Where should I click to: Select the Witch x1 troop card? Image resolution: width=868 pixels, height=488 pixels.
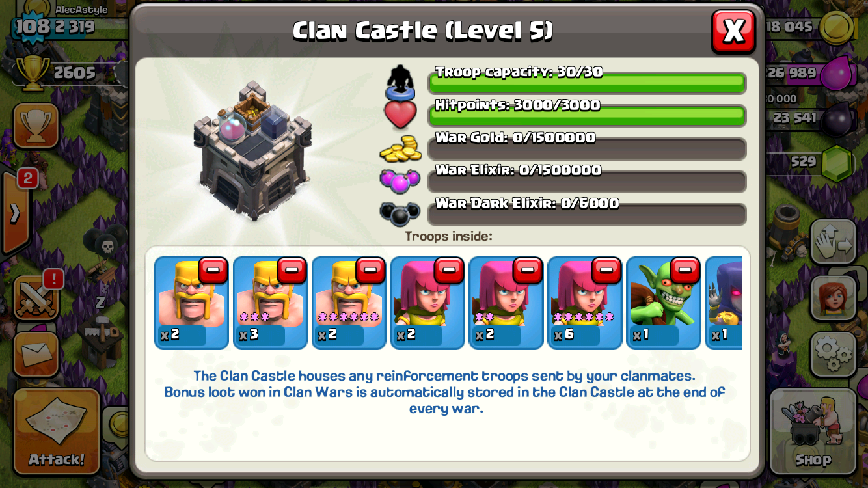(x=724, y=303)
